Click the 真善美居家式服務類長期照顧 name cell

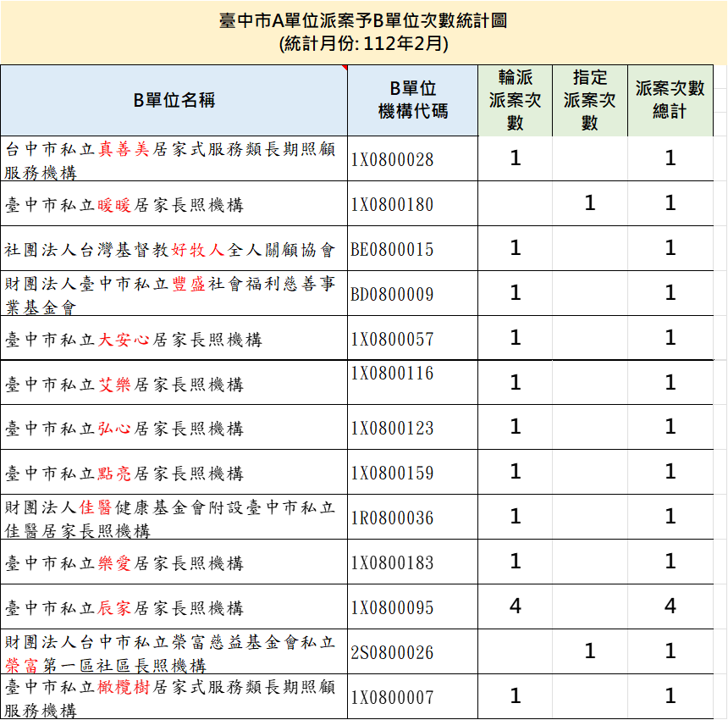(x=174, y=159)
